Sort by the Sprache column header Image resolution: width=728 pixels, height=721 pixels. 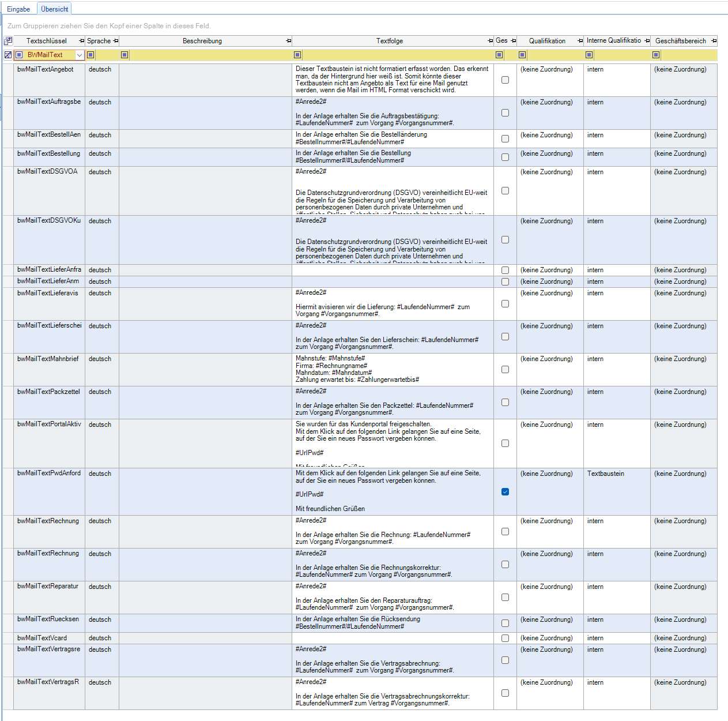[x=99, y=41]
